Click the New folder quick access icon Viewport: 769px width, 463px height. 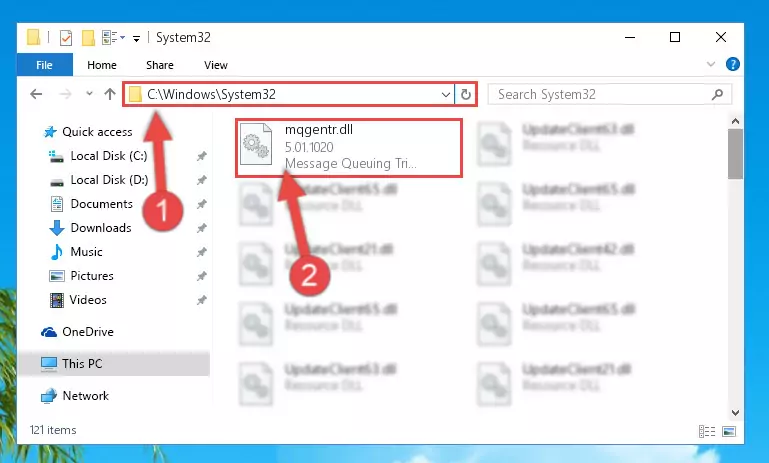pyautogui.click(x=88, y=37)
